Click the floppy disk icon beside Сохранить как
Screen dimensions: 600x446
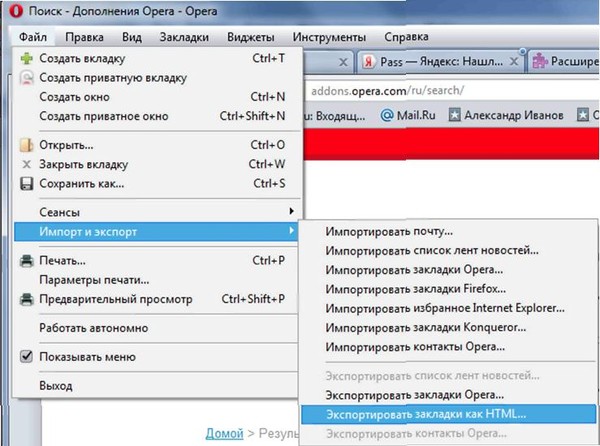(x=26, y=184)
